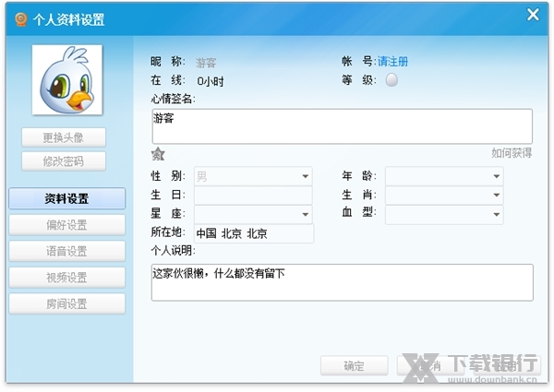
Task: Open the 如何获得 link
Action: (512, 153)
